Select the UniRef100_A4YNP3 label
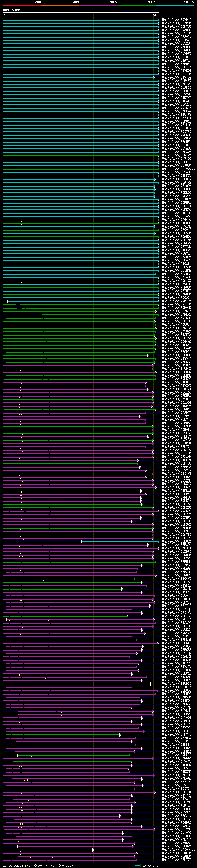197x868 pixels. (177, 365)
